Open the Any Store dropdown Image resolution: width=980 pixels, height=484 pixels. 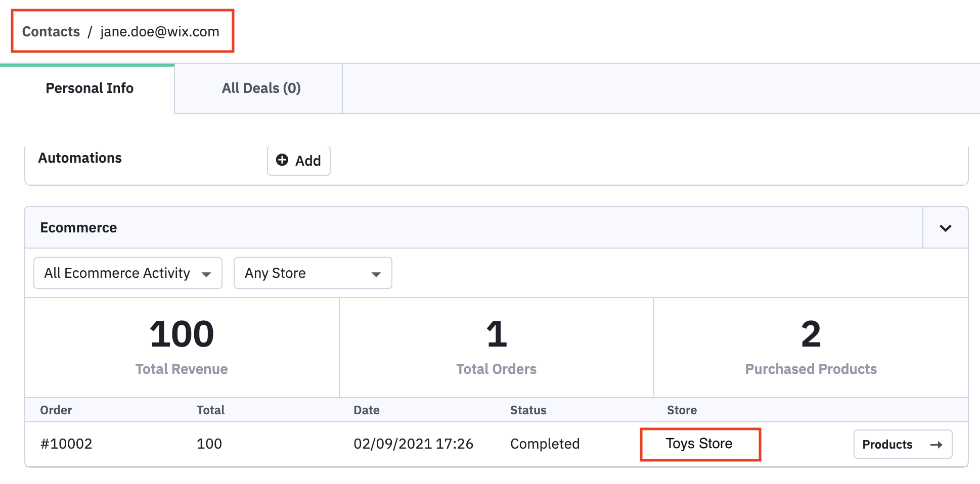313,273
